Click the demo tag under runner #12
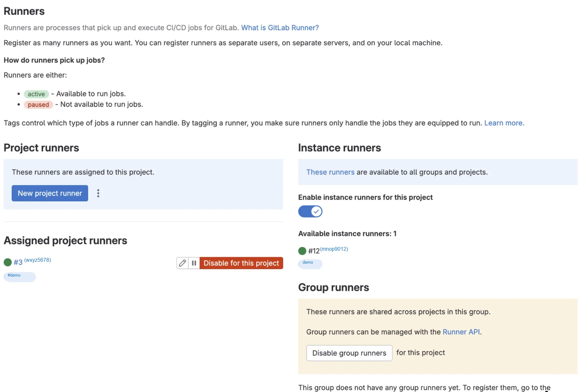Viewport: 582px width, 392px height. tap(310, 264)
